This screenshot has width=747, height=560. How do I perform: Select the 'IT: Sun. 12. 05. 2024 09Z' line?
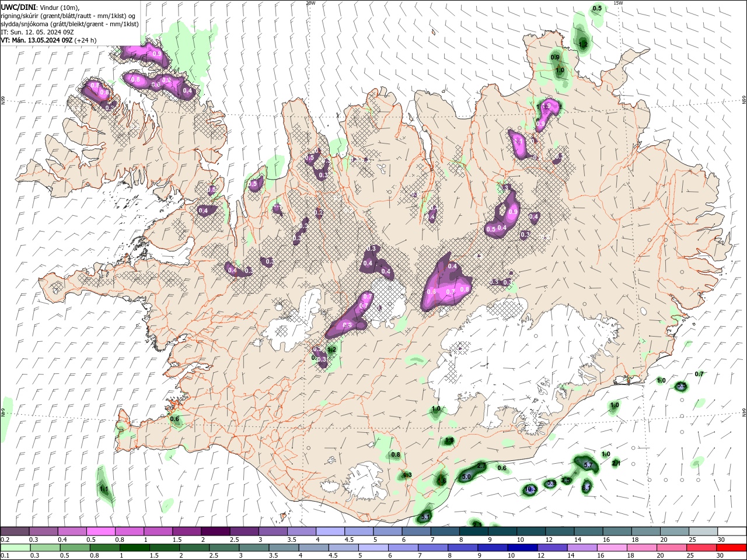coord(37,32)
